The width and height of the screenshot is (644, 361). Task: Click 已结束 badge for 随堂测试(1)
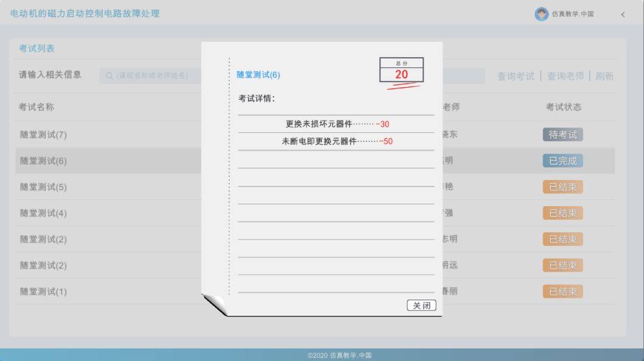[x=563, y=292]
